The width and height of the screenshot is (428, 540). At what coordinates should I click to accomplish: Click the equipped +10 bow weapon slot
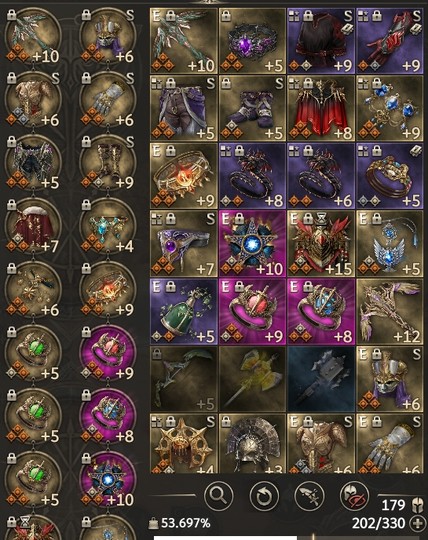33,36
